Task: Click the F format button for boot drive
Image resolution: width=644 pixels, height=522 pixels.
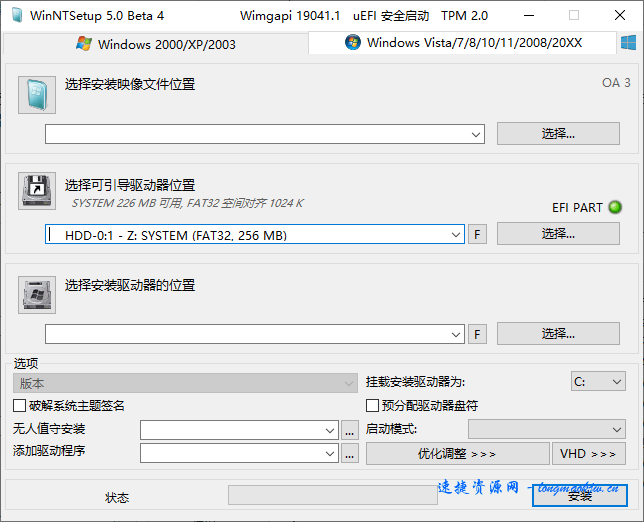Action: click(x=477, y=235)
